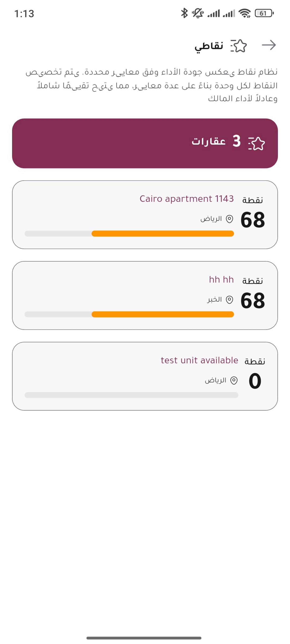Image resolution: width=290 pixels, height=644 pixels.
Task: Open test unit available property title
Action: pyautogui.click(x=199, y=360)
